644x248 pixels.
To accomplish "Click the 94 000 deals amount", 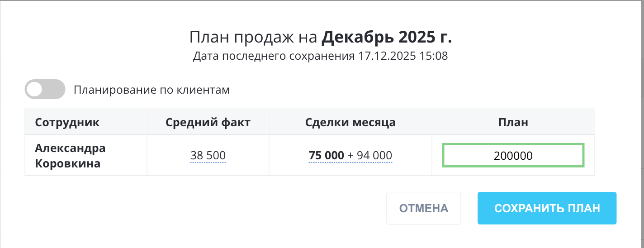I will pos(374,156).
